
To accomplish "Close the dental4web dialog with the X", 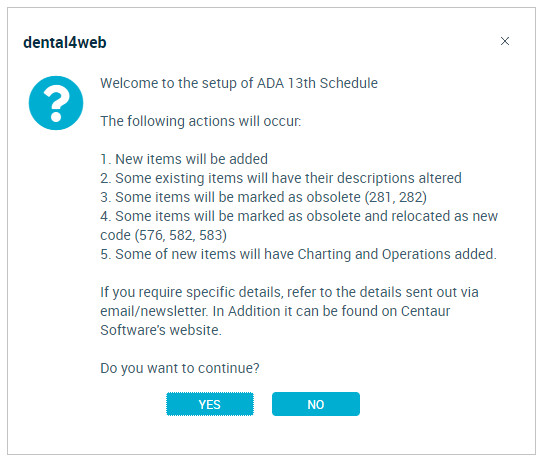I will point(505,41).
